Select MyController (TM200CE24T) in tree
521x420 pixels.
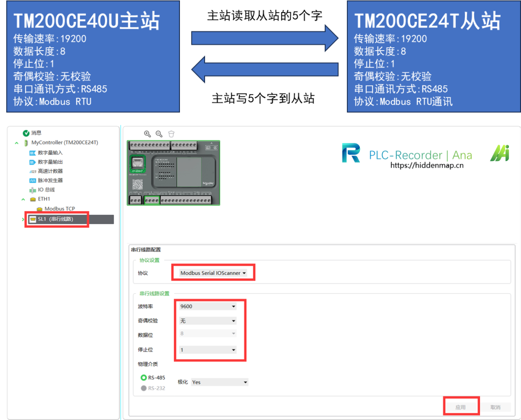[65, 142]
